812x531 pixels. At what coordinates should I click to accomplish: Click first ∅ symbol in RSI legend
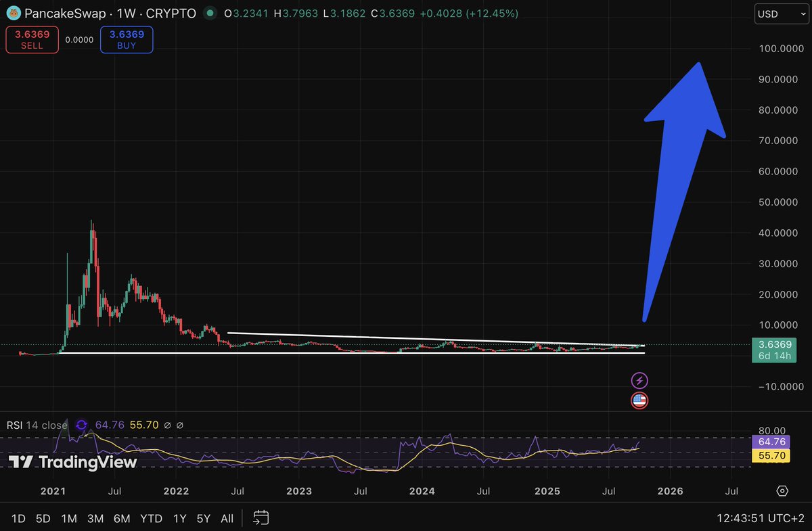point(166,425)
